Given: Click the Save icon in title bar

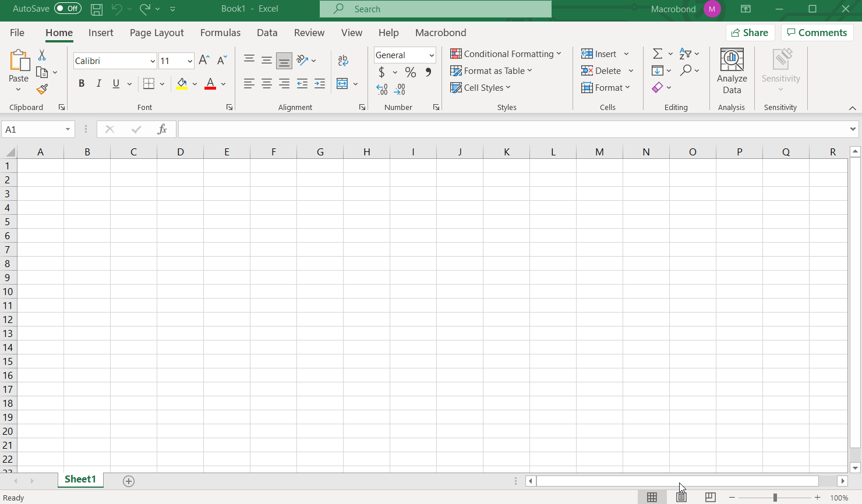Looking at the screenshot, I should point(97,9).
